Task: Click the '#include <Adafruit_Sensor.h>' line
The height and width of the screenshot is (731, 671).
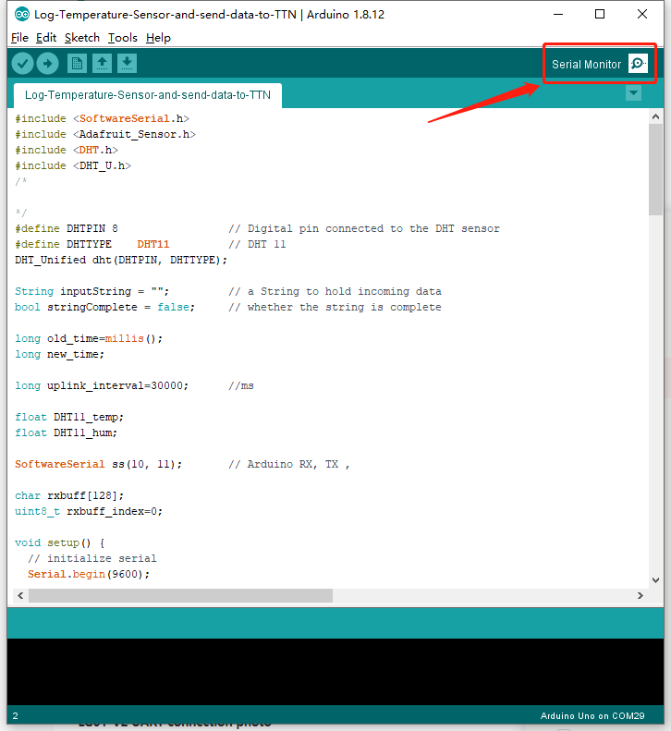Action: (x=105, y=134)
